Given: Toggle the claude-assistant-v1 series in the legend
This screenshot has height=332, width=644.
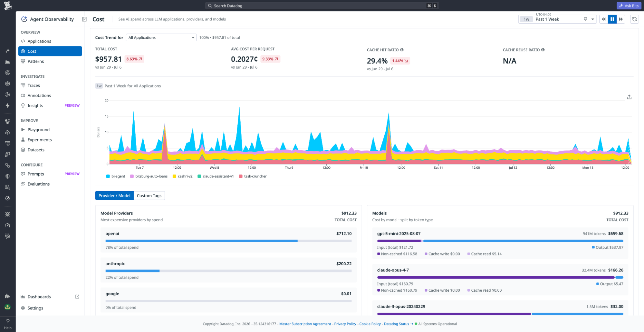Looking at the screenshot, I should (x=216, y=176).
